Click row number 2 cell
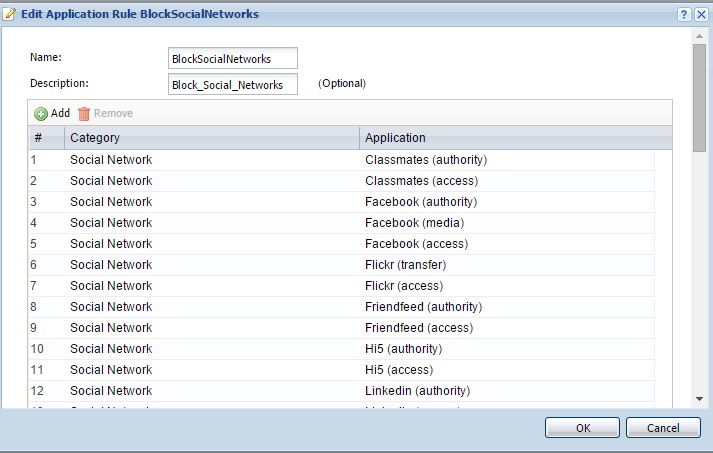This screenshot has width=713, height=453. 34,181
